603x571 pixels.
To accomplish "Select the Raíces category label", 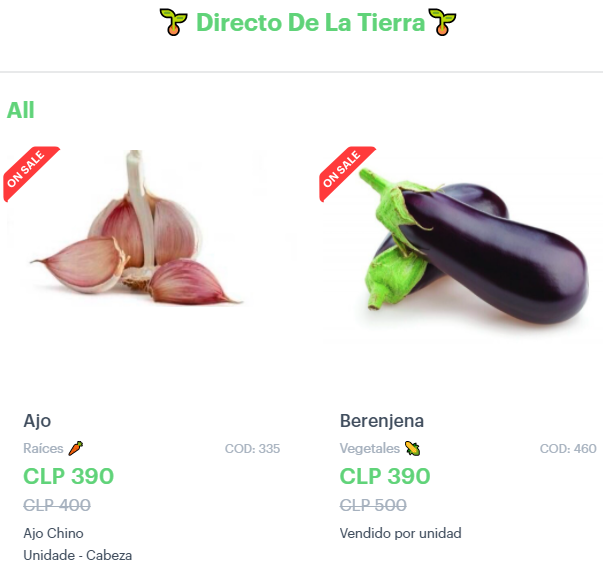I will pyautogui.click(x=43, y=449).
